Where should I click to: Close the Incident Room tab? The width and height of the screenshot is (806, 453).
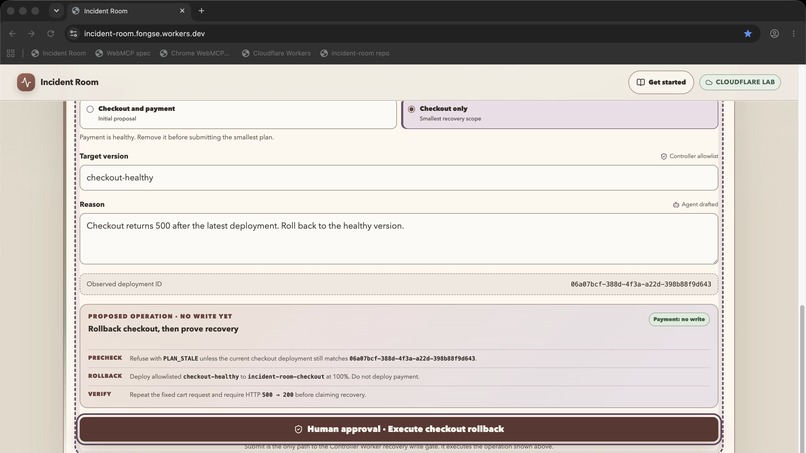click(182, 11)
